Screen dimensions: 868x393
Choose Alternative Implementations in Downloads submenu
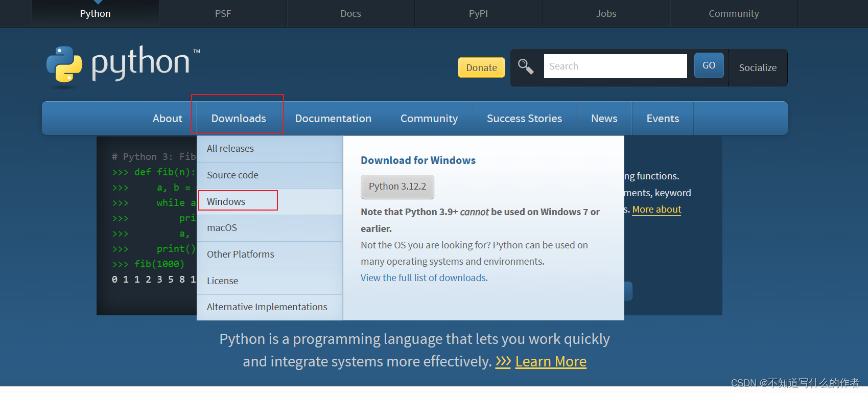pos(270,307)
